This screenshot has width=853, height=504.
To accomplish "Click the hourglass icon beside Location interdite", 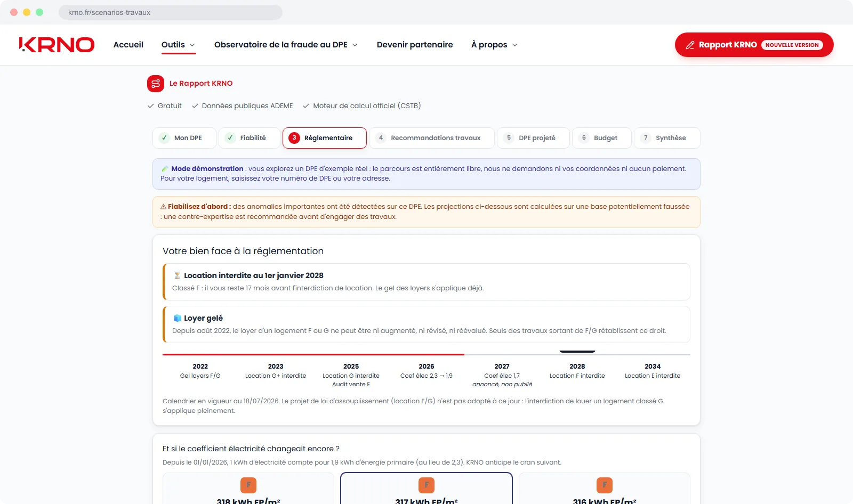I will pos(177,275).
